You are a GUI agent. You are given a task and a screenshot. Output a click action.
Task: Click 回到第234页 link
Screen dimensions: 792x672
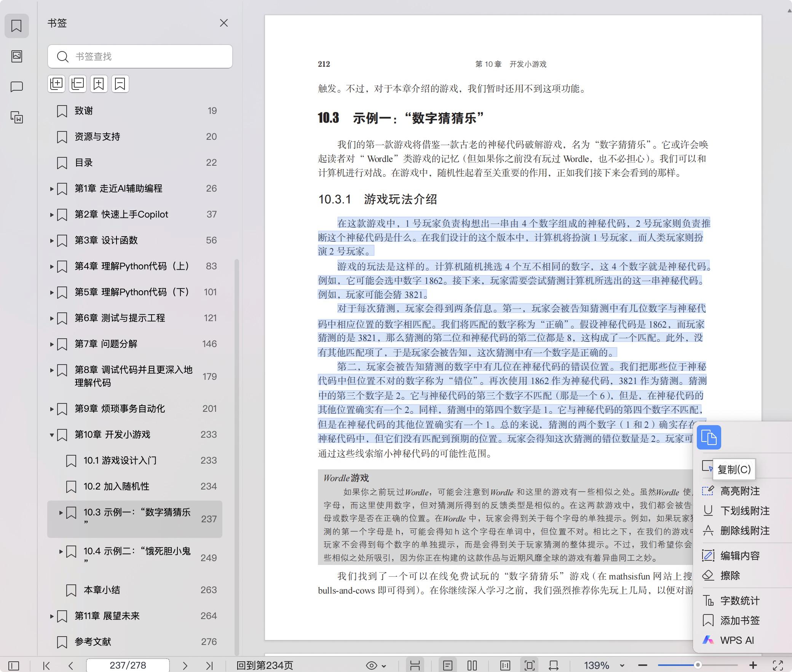coord(265,666)
